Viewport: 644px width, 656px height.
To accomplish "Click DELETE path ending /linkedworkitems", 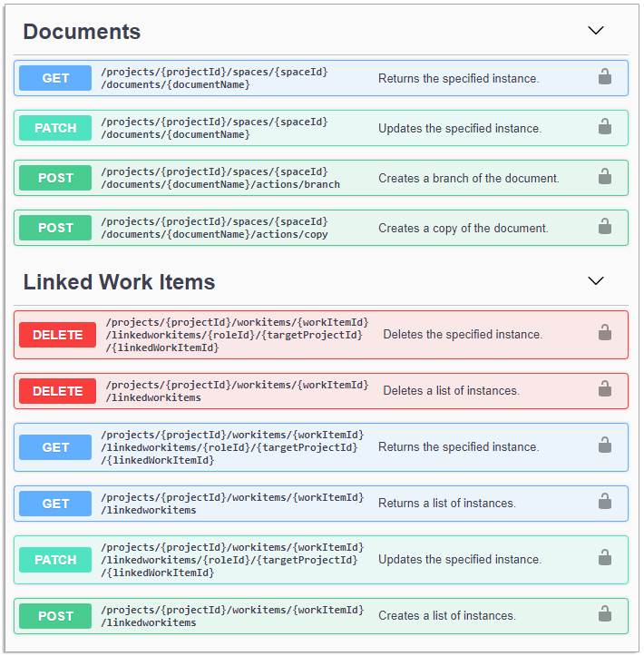I will pos(237,391).
